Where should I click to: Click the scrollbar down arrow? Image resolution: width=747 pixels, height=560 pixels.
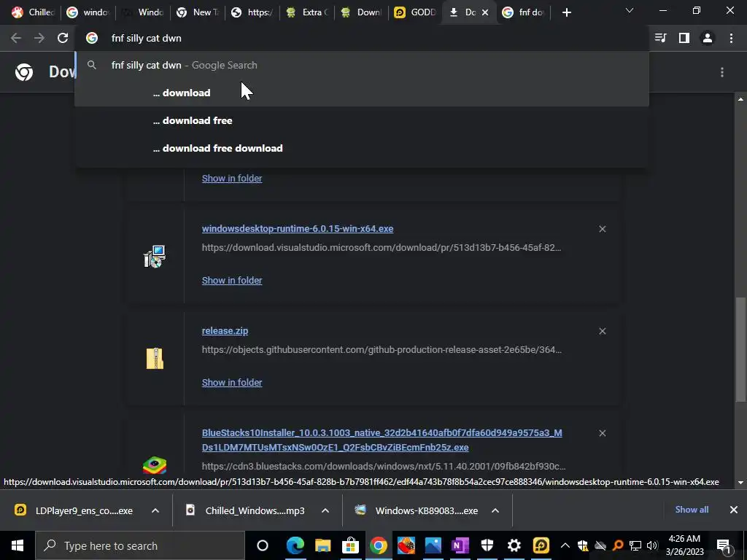click(x=740, y=483)
